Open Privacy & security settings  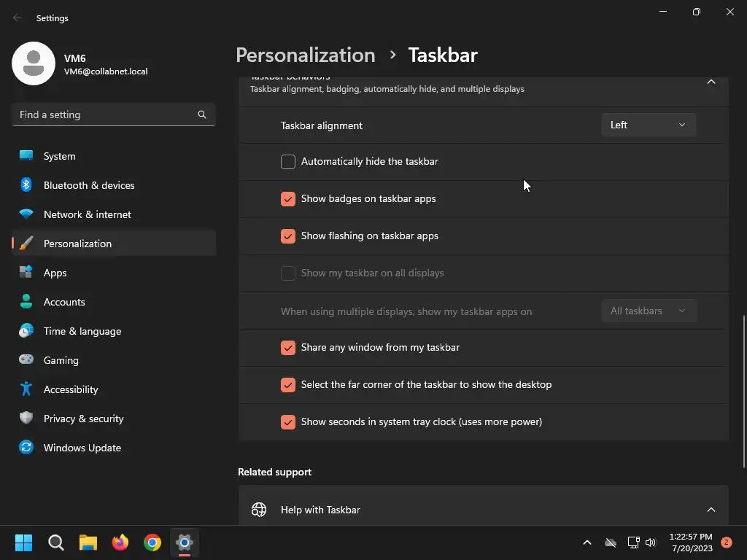click(113, 418)
